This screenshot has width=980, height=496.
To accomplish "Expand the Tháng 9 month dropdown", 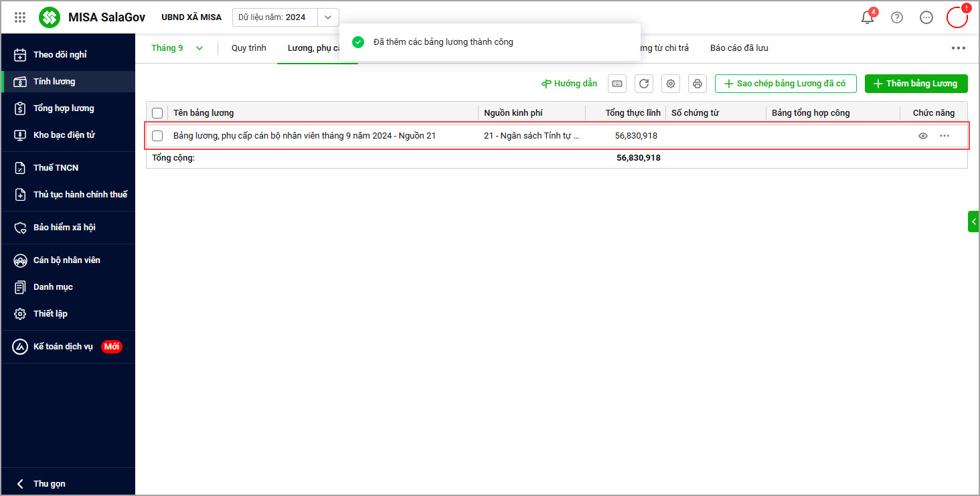I will pyautogui.click(x=177, y=48).
